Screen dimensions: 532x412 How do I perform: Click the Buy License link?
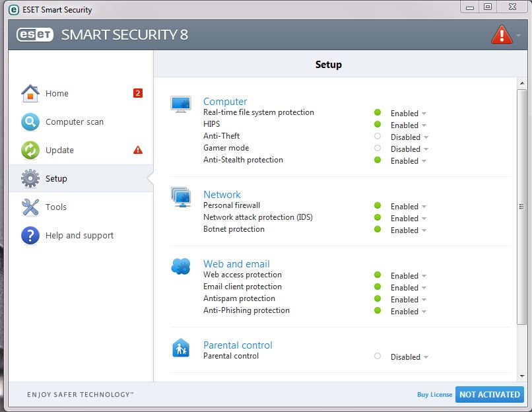[434, 395]
